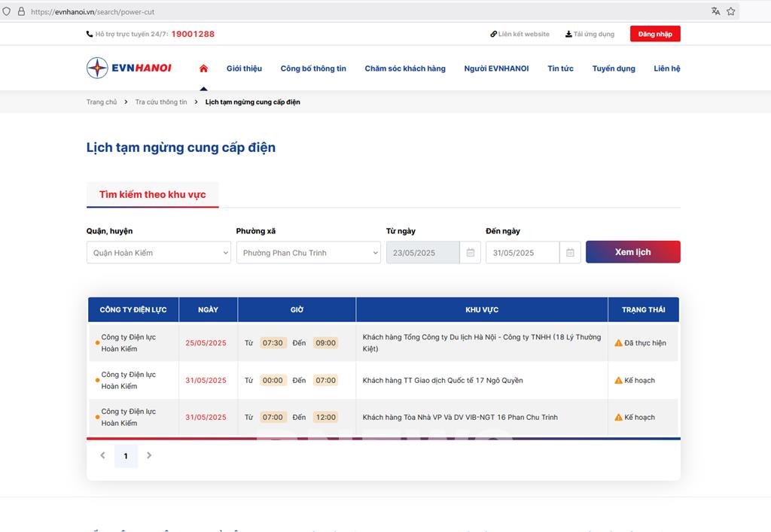Open Chăm sóc khách hàng menu
Viewport: 771px width, 532px height.
click(405, 68)
